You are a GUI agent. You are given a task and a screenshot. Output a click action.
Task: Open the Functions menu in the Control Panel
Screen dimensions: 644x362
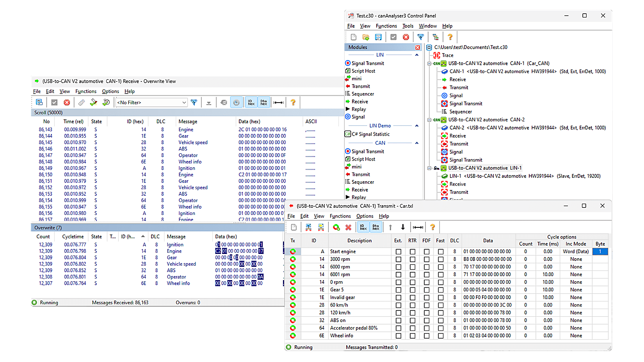pyautogui.click(x=386, y=26)
